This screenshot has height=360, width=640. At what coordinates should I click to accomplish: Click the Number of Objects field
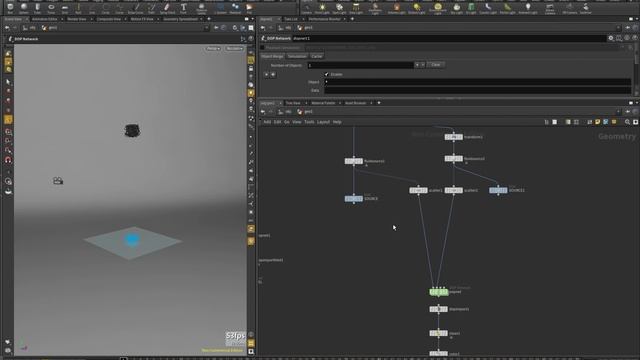[x=361, y=65]
